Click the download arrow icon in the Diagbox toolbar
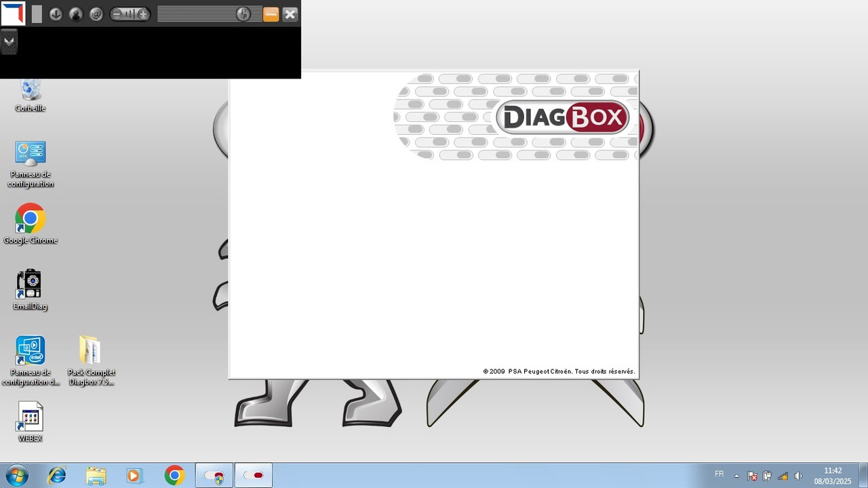The image size is (868, 488). [x=56, y=14]
